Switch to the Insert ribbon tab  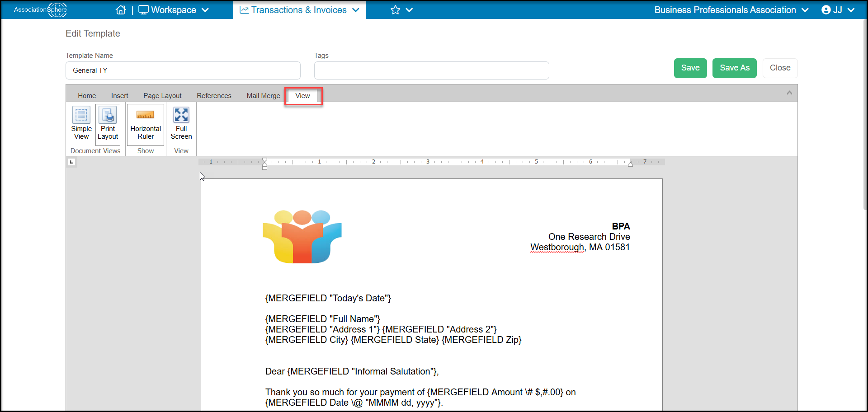click(120, 96)
